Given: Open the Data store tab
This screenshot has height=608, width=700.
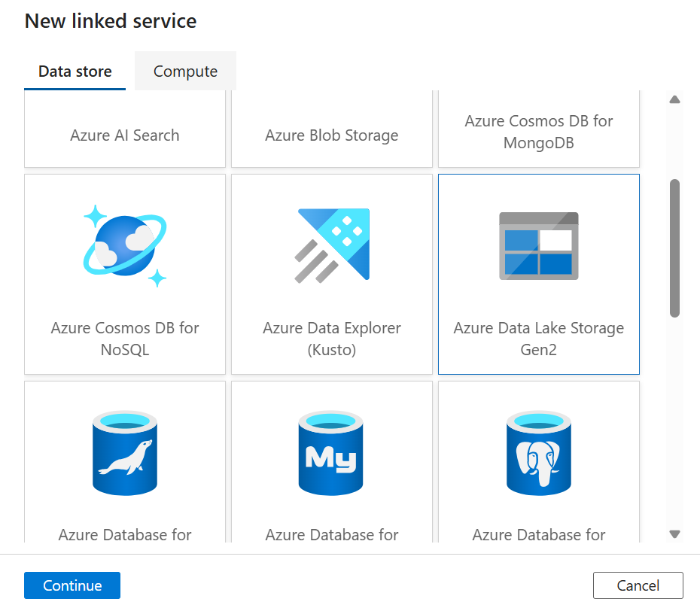Looking at the screenshot, I should point(75,70).
